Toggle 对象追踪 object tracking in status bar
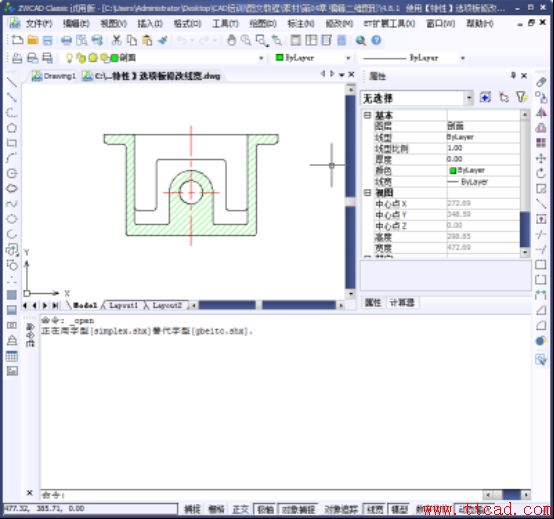 (x=341, y=509)
